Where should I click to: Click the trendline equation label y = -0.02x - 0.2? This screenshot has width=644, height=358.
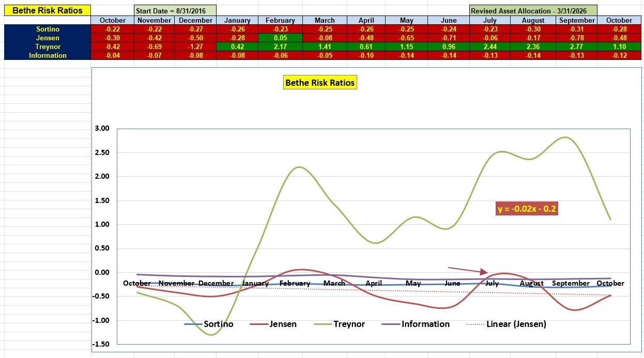(x=527, y=209)
